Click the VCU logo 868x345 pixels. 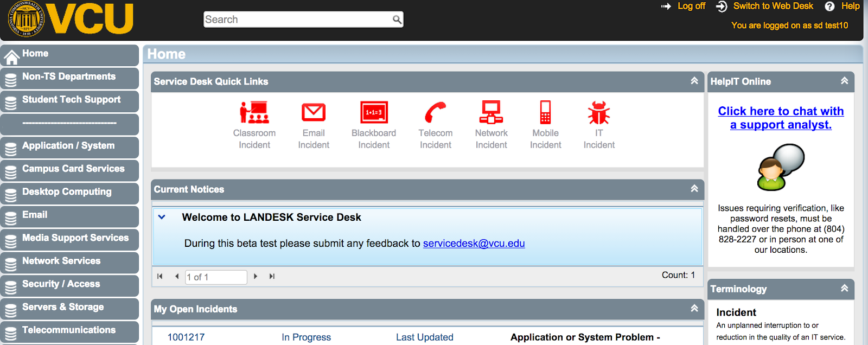71,19
